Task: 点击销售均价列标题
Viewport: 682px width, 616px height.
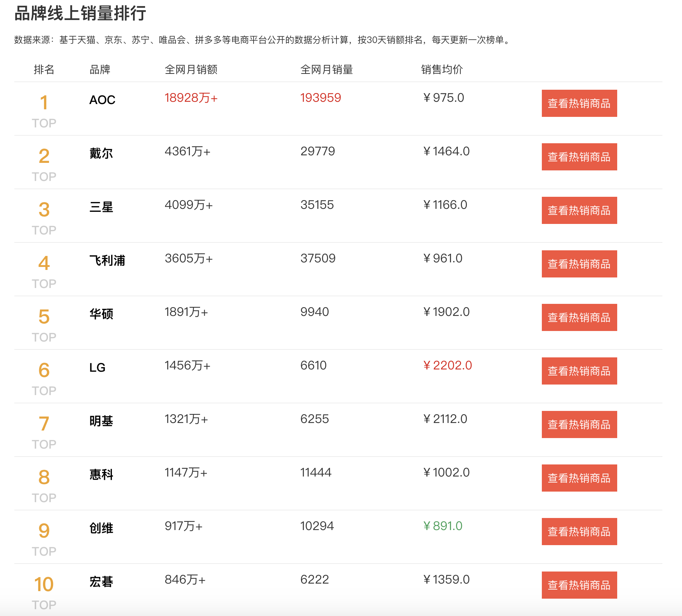Action: coord(442,69)
